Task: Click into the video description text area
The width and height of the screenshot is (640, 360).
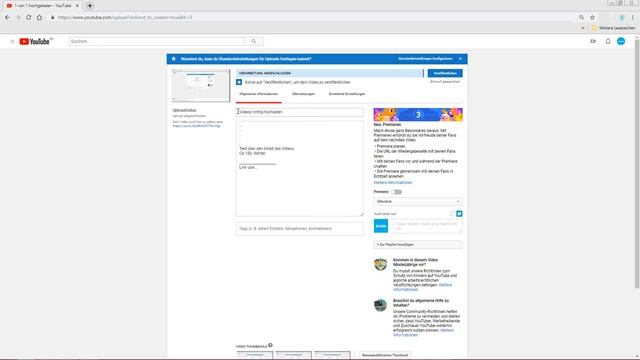Action: coord(300,169)
